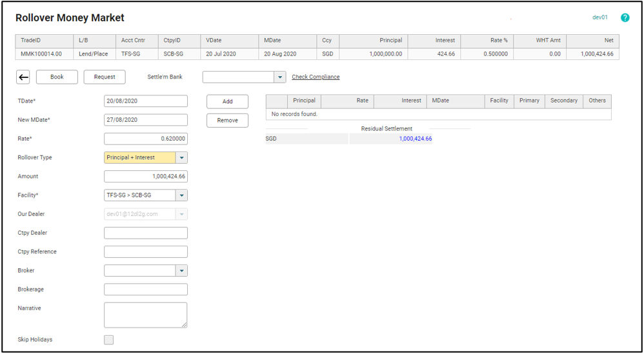The height and width of the screenshot is (354, 644).
Task: Click the dev01 user label
Action: click(599, 17)
